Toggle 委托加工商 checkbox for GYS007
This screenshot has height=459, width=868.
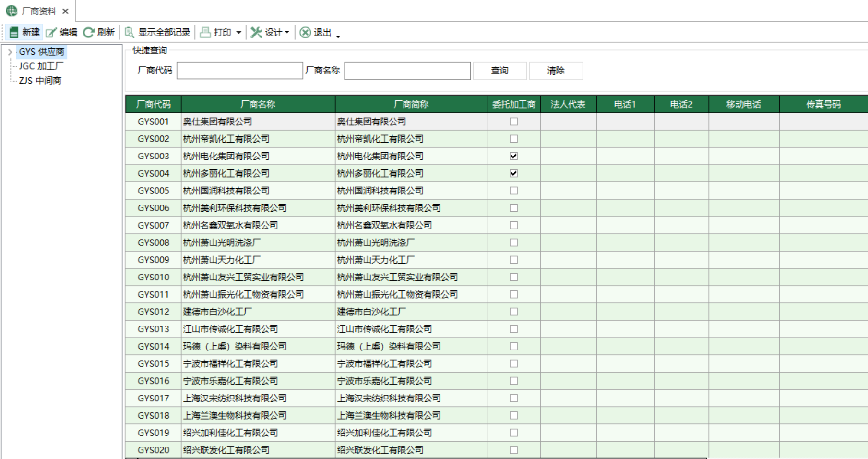click(514, 225)
